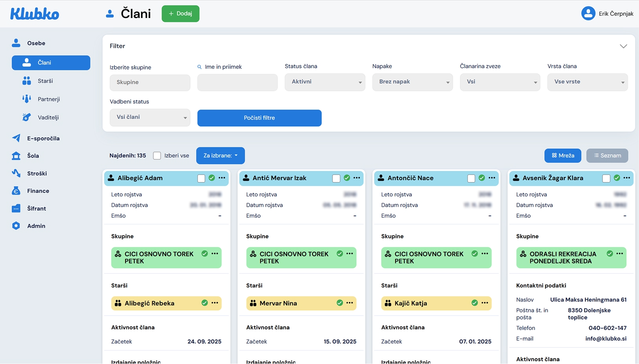Click the green Dodaj button

(x=180, y=14)
